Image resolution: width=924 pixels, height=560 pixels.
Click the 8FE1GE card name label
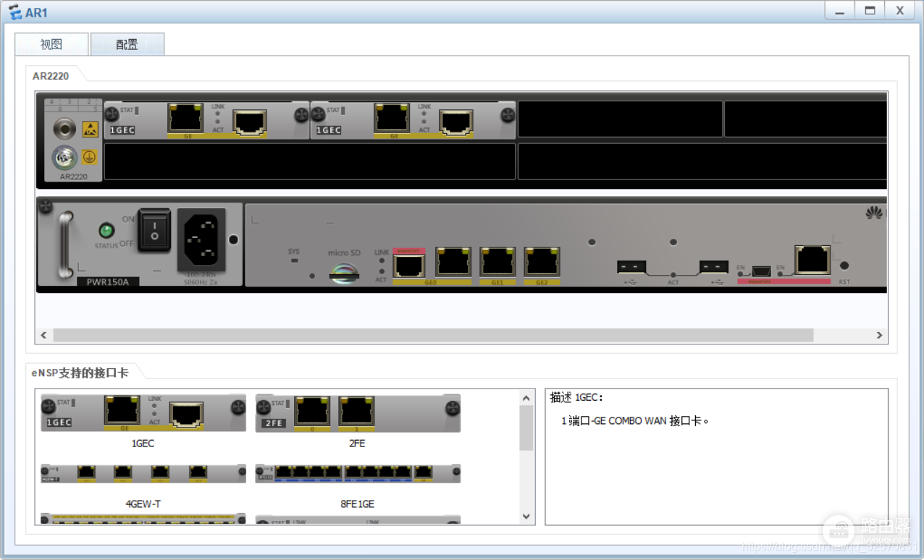click(x=357, y=504)
